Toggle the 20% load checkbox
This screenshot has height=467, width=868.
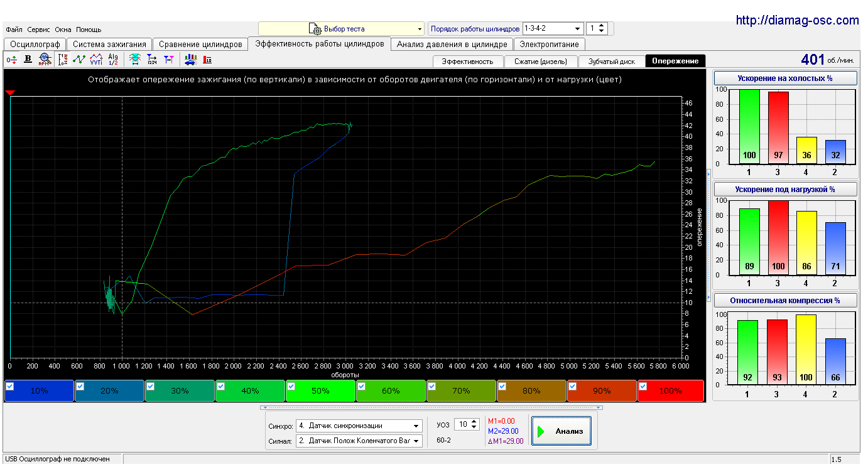[80, 387]
